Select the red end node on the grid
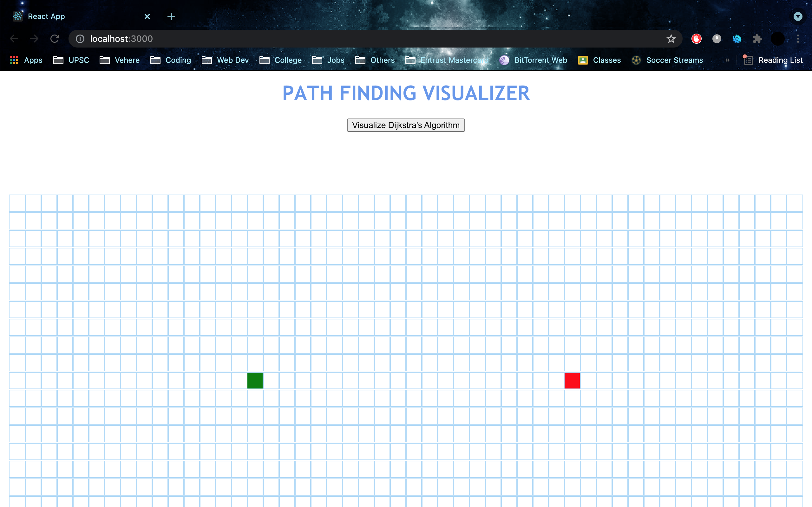This screenshot has width=812, height=507. (x=572, y=380)
